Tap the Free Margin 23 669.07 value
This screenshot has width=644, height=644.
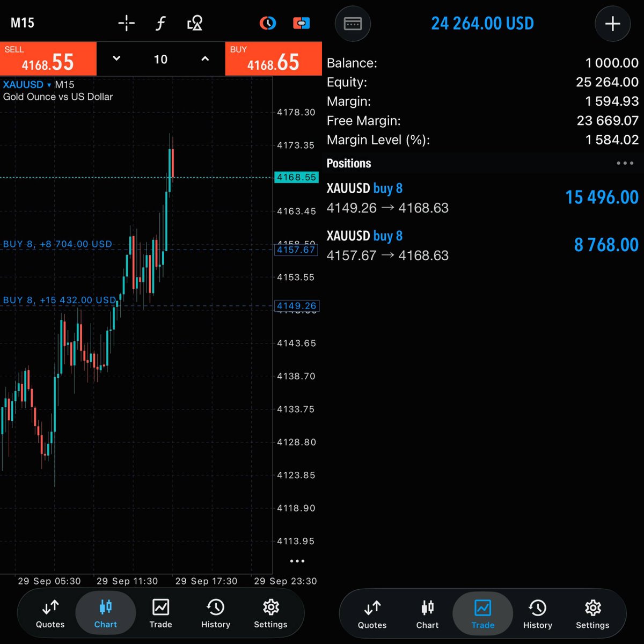tap(608, 121)
